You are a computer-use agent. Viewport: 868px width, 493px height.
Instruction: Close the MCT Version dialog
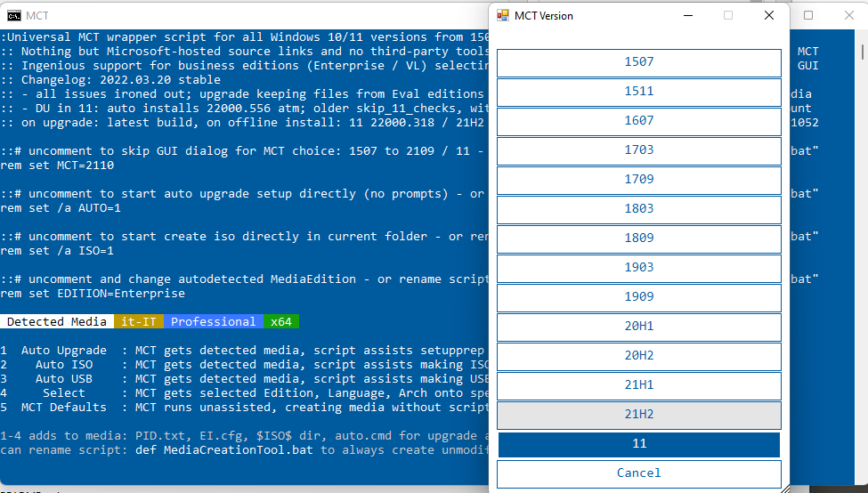click(769, 15)
